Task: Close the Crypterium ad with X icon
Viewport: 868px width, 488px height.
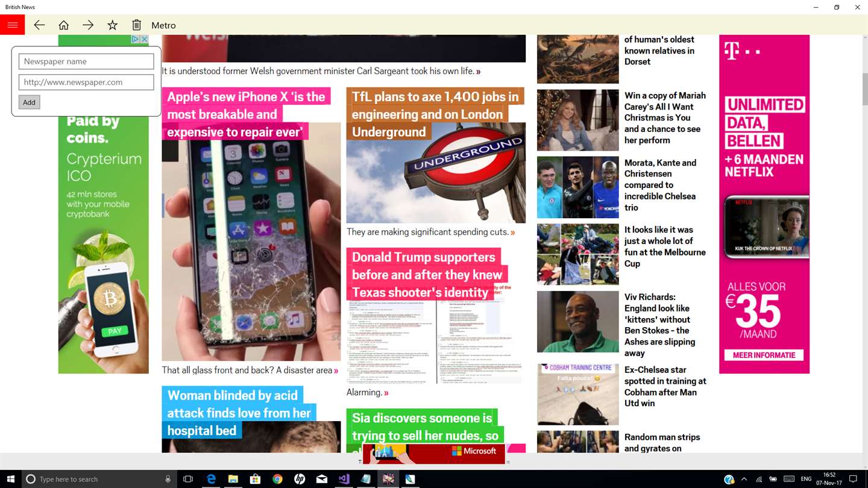Action: [x=144, y=39]
